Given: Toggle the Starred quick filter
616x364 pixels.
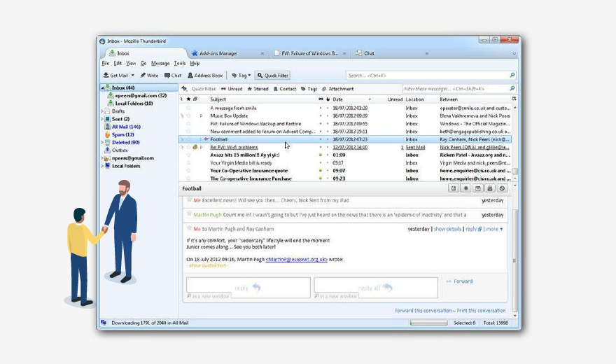Looking at the screenshot, I should coord(258,89).
